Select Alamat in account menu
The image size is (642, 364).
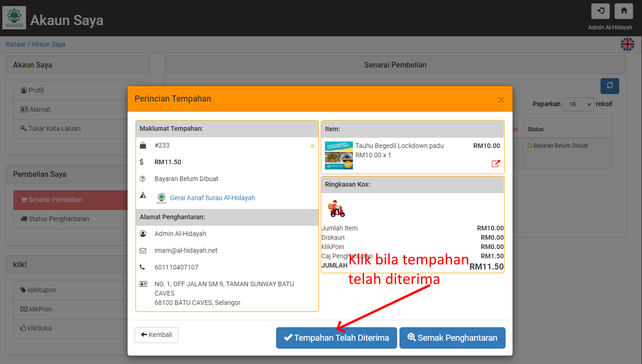40,109
